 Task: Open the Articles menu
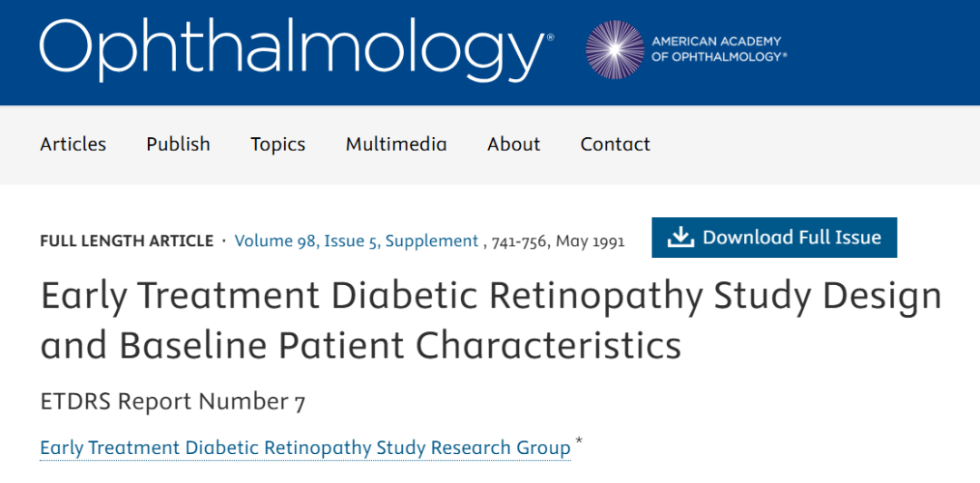click(73, 144)
